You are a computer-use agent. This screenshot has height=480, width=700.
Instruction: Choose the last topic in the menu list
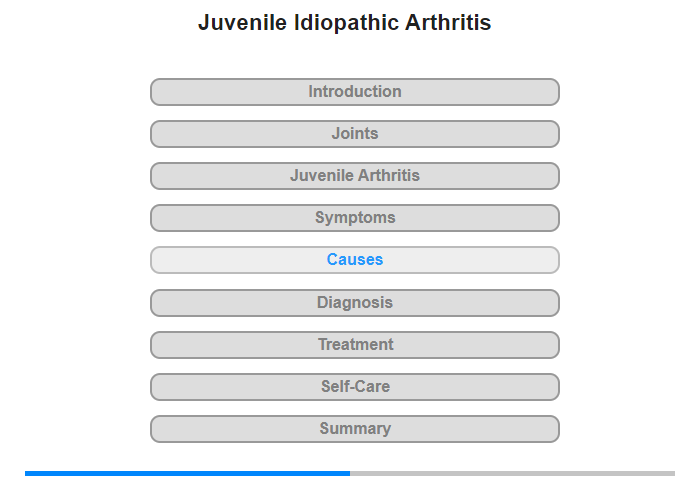pos(354,429)
